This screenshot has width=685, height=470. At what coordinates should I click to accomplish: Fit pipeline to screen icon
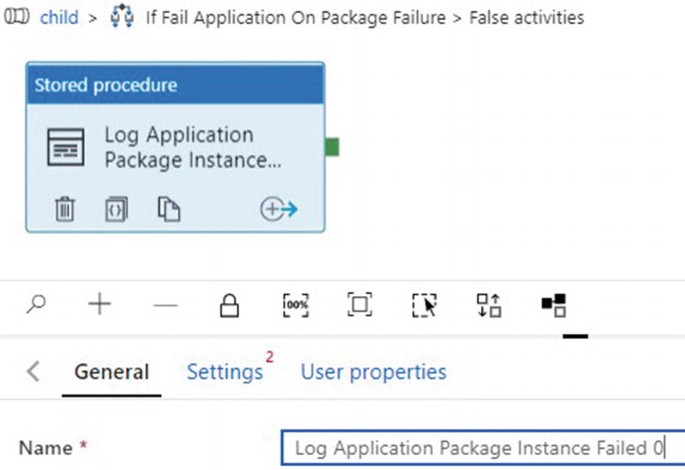[360, 304]
